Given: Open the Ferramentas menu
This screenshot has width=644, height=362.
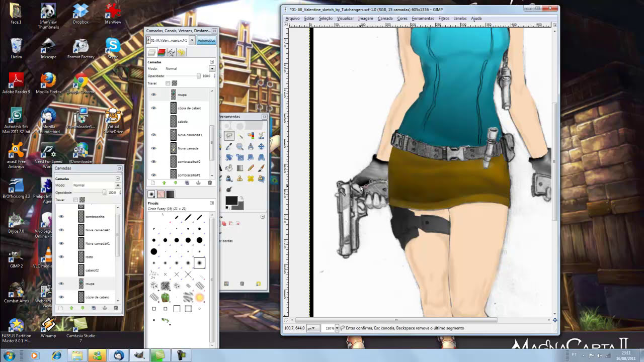Looking at the screenshot, I should [423, 19].
